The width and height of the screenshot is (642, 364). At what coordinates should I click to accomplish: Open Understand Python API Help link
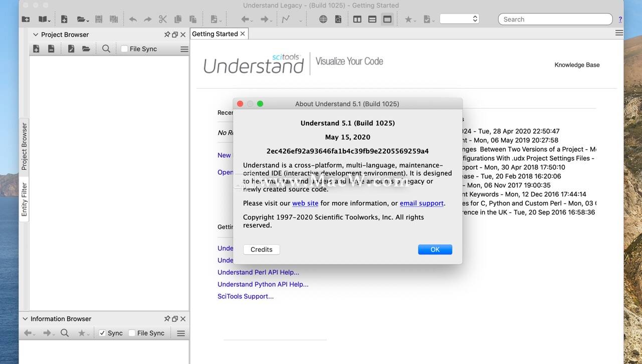click(263, 284)
